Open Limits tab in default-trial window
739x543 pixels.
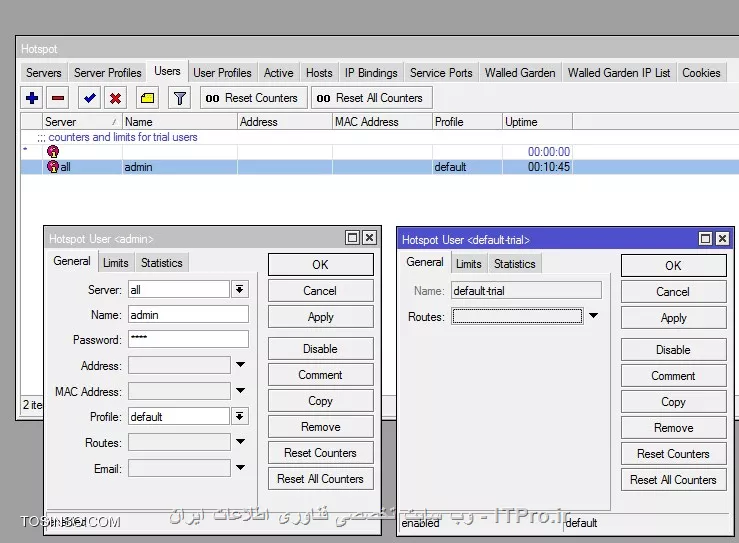click(x=468, y=264)
